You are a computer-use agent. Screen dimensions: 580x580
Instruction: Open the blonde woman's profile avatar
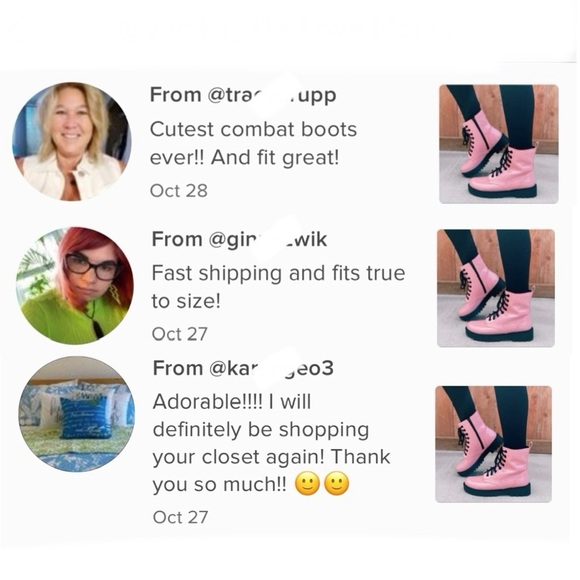pos(72,142)
